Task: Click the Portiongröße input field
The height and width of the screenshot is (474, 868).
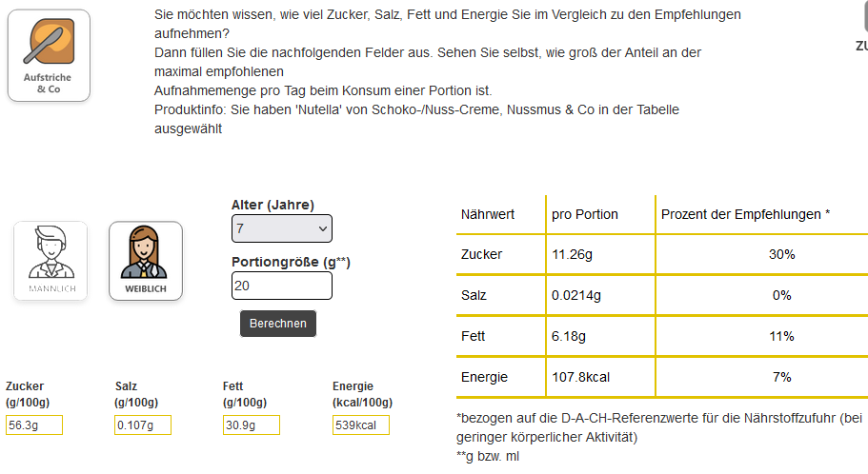Action: (281, 286)
